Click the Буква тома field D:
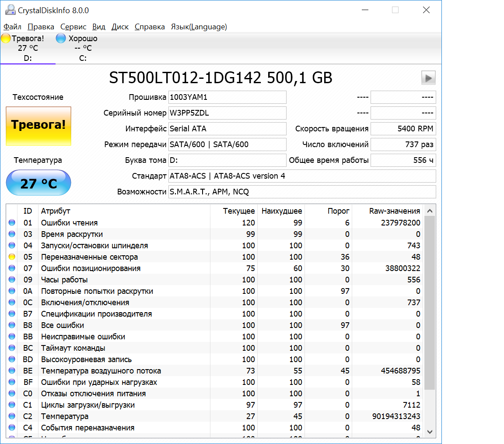This screenshot has height=444, width=504. [227, 160]
